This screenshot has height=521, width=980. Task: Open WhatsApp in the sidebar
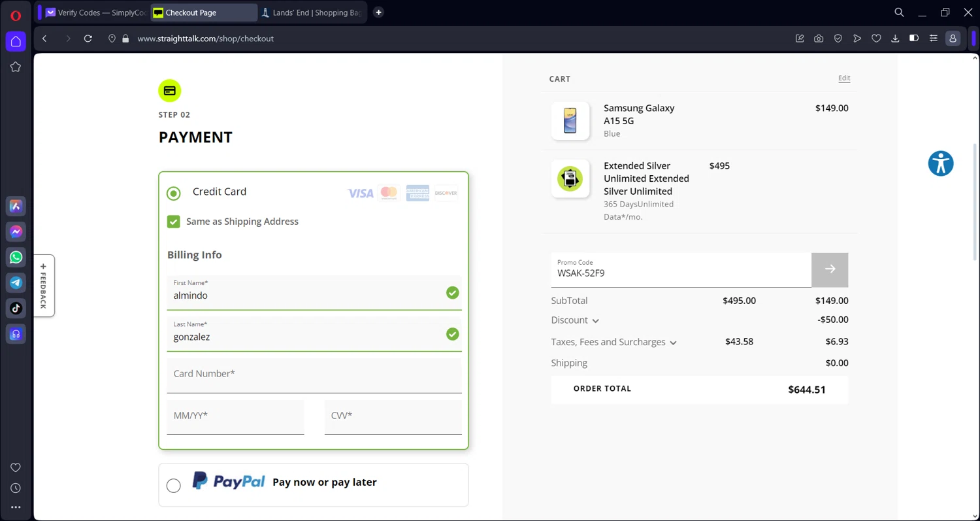16,257
